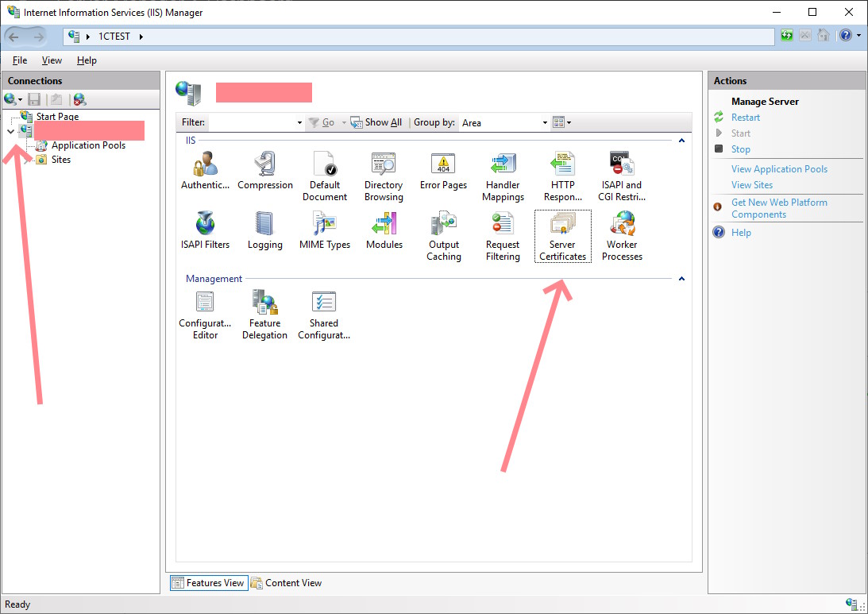Open the Server Certificates feature
The image size is (868, 614).
(x=562, y=235)
